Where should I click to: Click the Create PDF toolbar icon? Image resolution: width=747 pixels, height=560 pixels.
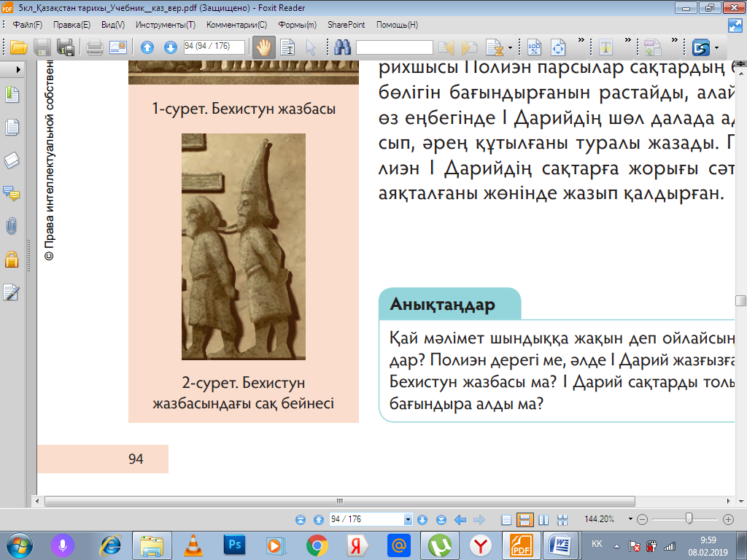click(652, 47)
